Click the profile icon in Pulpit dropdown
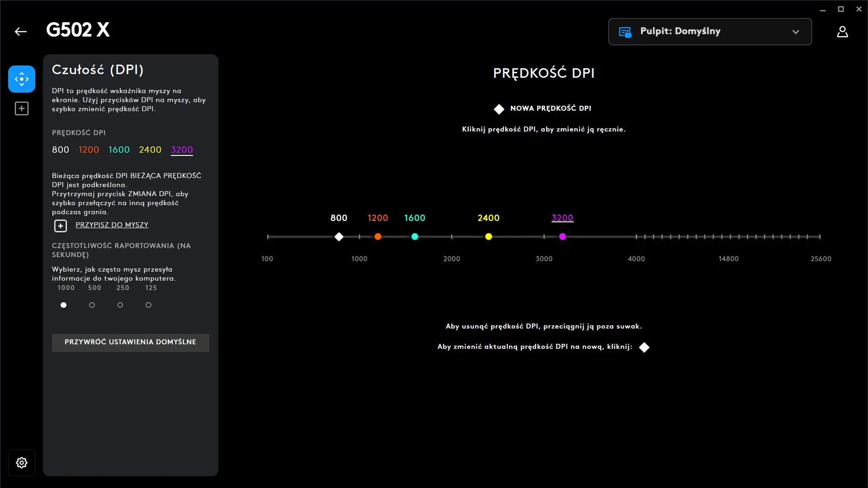The width and height of the screenshot is (868, 488). tap(625, 32)
